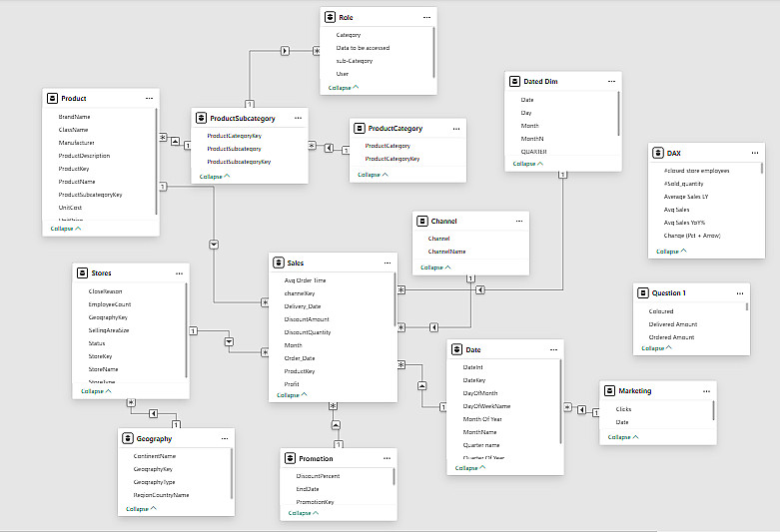The height and width of the screenshot is (532, 780).
Task: Open more options for Dated Dim table
Action: (611, 81)
